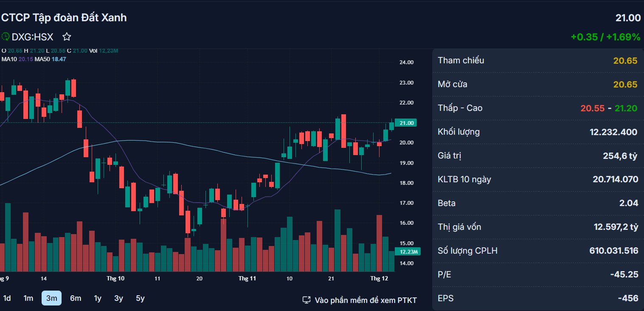
Task: Click the EPS value -456
Action: pos(628,298)
